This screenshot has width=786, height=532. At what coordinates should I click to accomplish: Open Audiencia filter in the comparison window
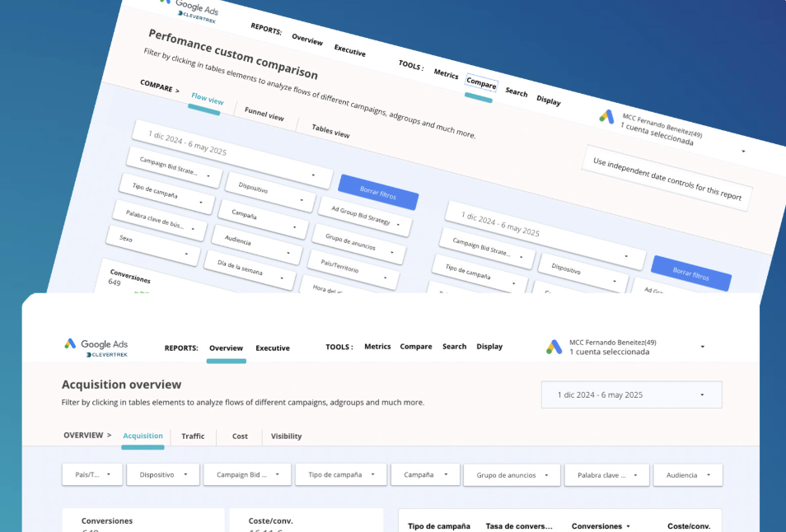pyautogui.click(x=257, y=245)
